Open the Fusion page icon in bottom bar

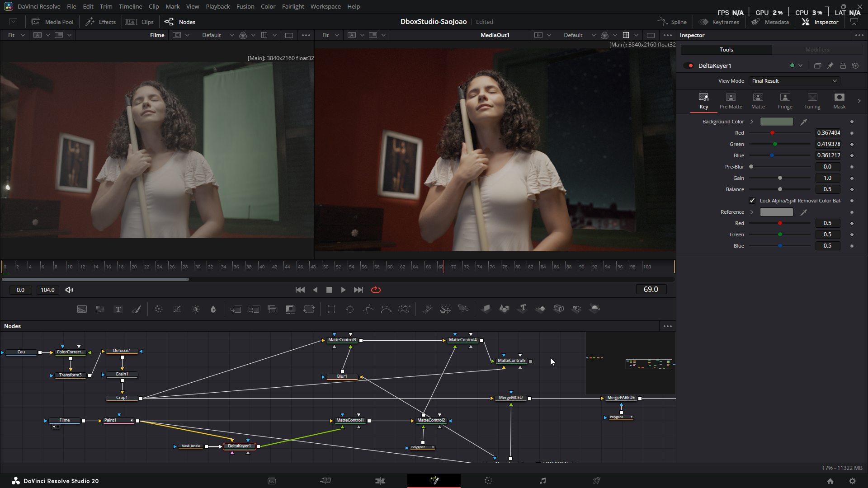pyautogui.click(x=434, y=481)
